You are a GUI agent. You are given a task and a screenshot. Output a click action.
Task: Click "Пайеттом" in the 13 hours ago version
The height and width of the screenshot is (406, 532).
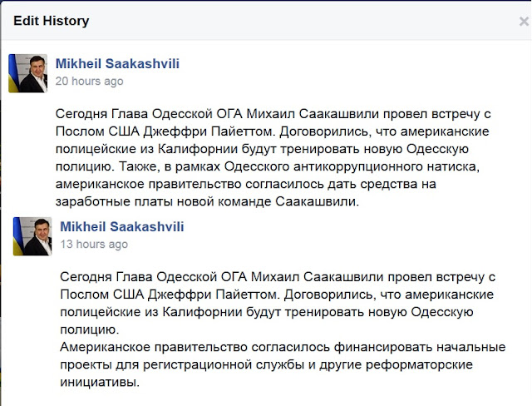[246, 295]
